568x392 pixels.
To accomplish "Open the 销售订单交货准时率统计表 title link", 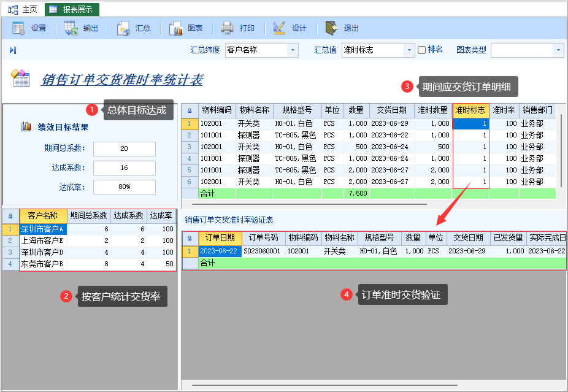I will pyautogui.click(x=122, y=80).
